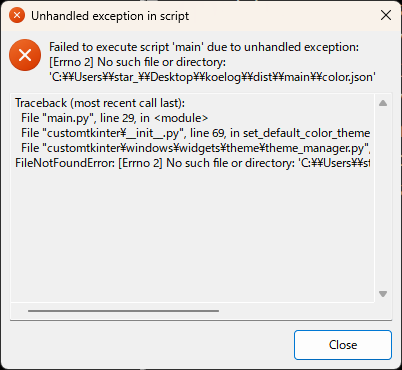Click horizontal scrollbar track right of thumb
Viewport: 402px width, 370px height.
click(x=297, y=311)
